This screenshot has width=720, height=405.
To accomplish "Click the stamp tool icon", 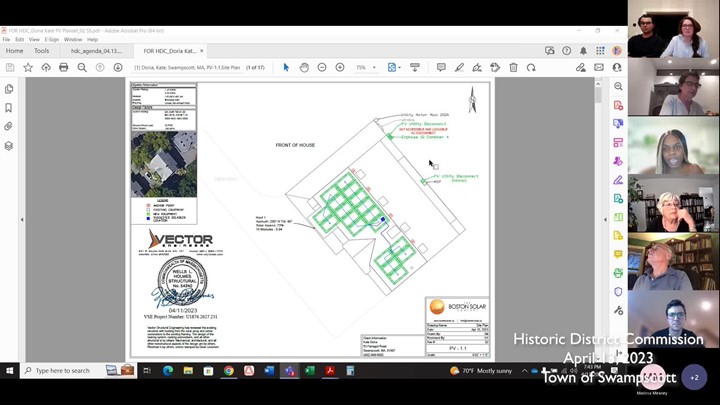I will [495, 68].
